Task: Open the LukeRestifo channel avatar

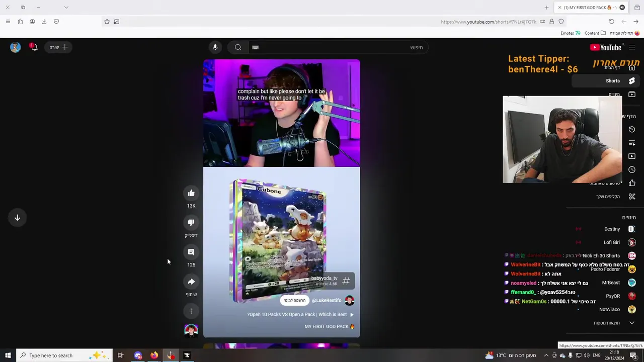Action: point(349,301)
